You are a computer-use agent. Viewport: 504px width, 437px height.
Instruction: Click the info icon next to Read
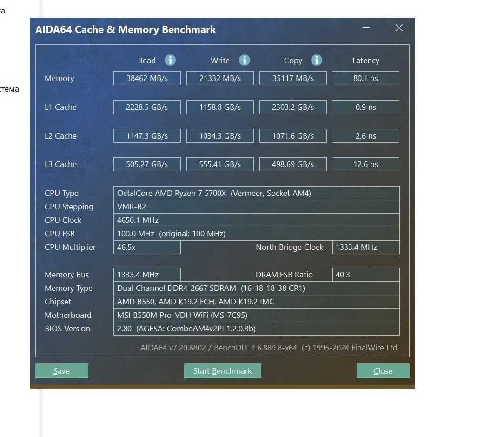(170, 60)
